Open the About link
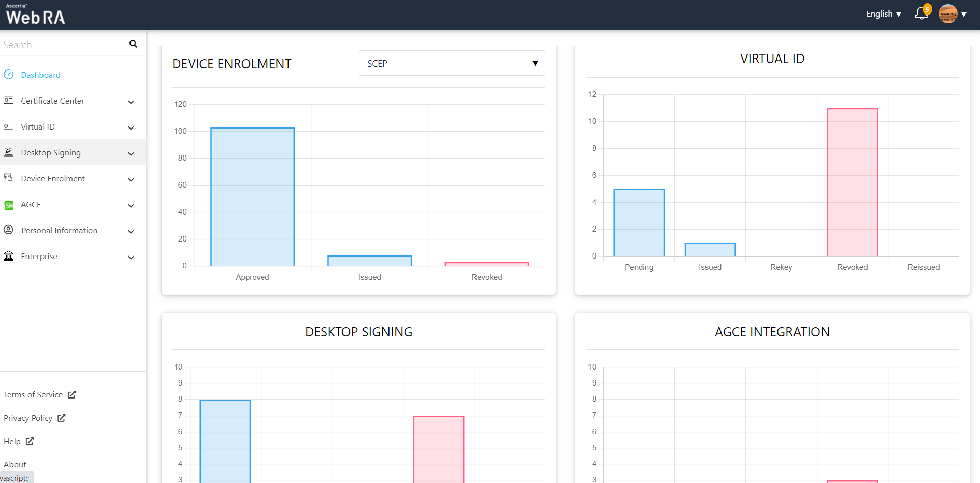The height and width of the screenshot is (483, 980). tap(15, 464)
